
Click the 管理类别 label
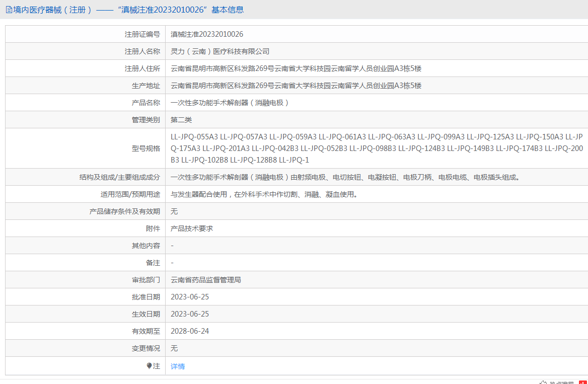coord(146,120)
